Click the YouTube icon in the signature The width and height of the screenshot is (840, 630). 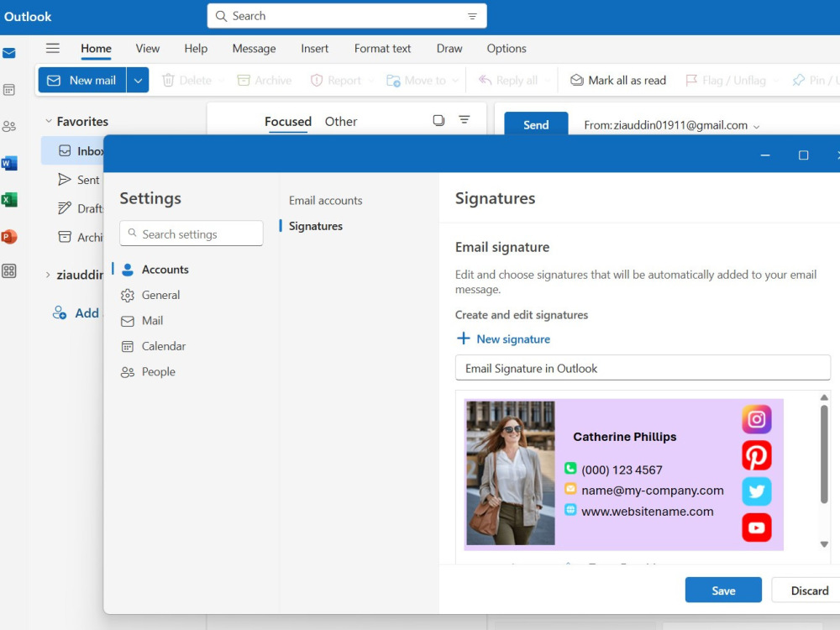[757, 528]
